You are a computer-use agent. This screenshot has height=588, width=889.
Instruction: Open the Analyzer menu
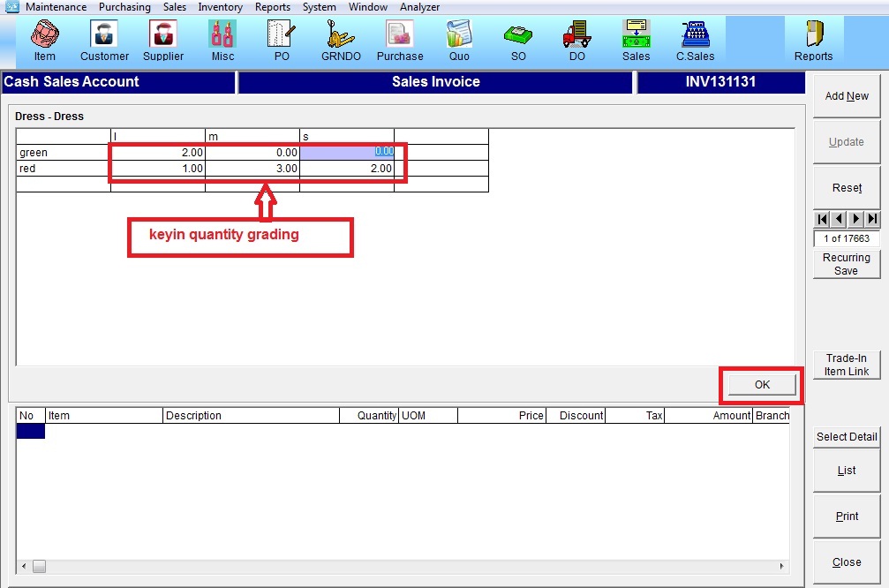pos(419,7)
